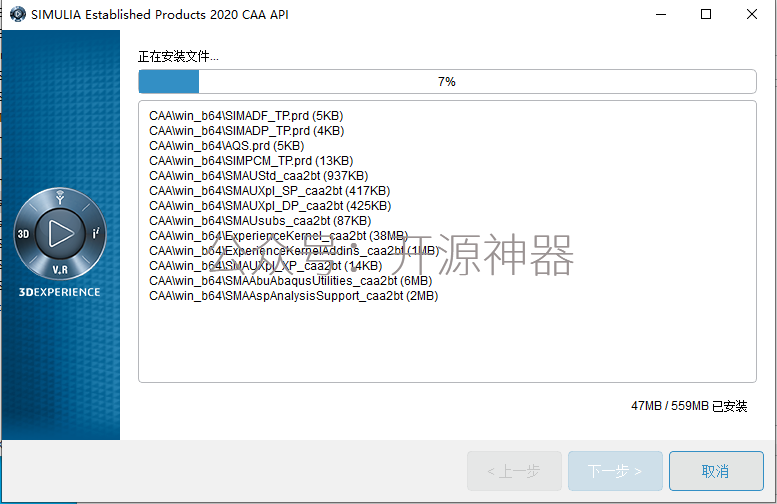Select the ExperienceKernelAddins_caa2bt (1MB) line
The width and height of the screenshot is (777, 504).
(x=294, y=251)
